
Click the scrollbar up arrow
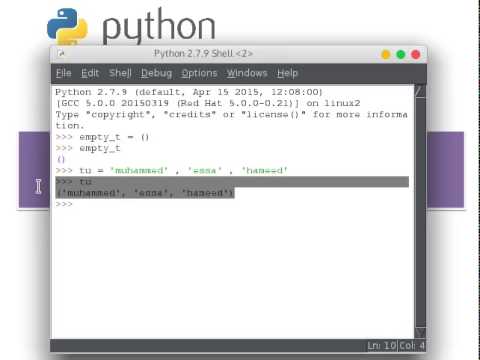pyautogui.click(x=420, y=91)
